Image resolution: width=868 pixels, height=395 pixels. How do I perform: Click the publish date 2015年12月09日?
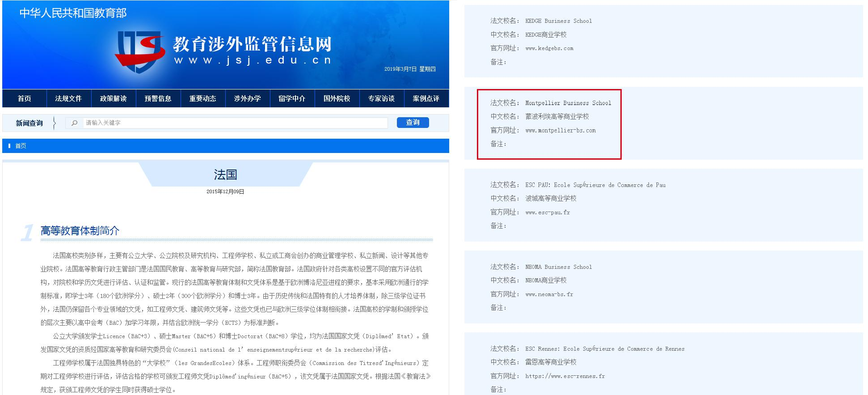[x=225, y=191]
